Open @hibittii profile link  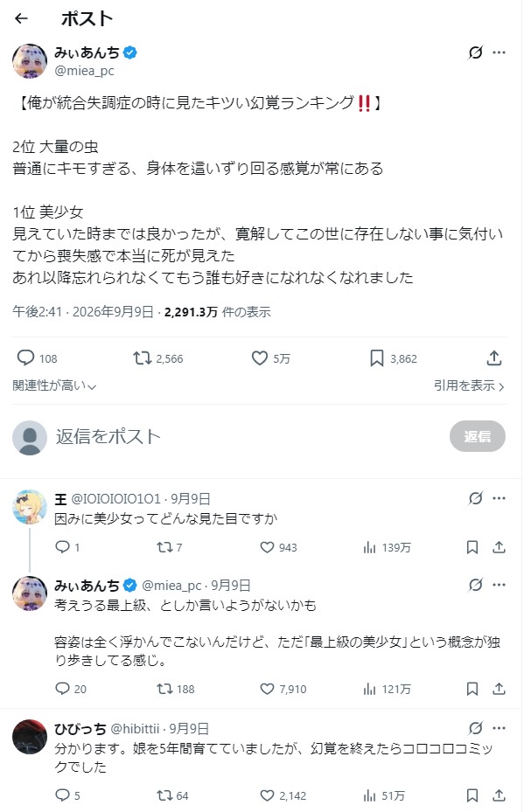(135, 729)
